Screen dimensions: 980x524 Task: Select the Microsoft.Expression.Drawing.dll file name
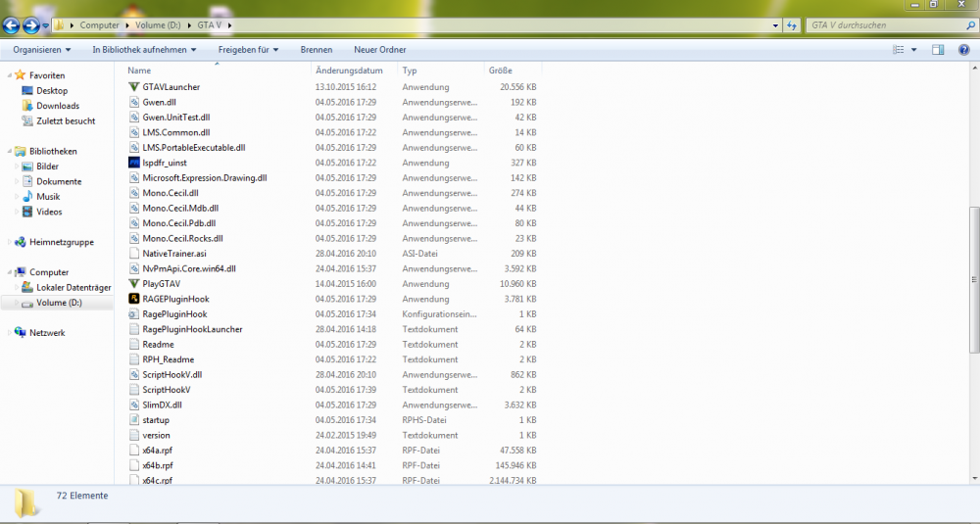point(205,178)
